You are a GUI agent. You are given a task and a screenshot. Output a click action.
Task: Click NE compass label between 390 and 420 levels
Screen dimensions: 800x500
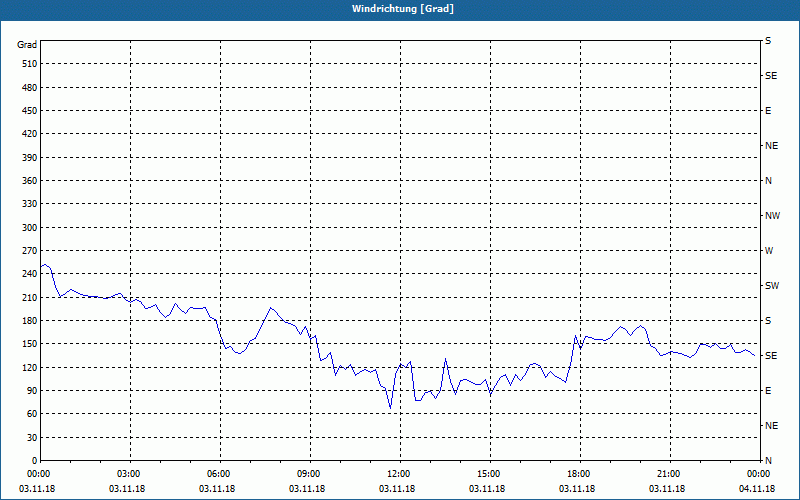(x=771, y=146)
